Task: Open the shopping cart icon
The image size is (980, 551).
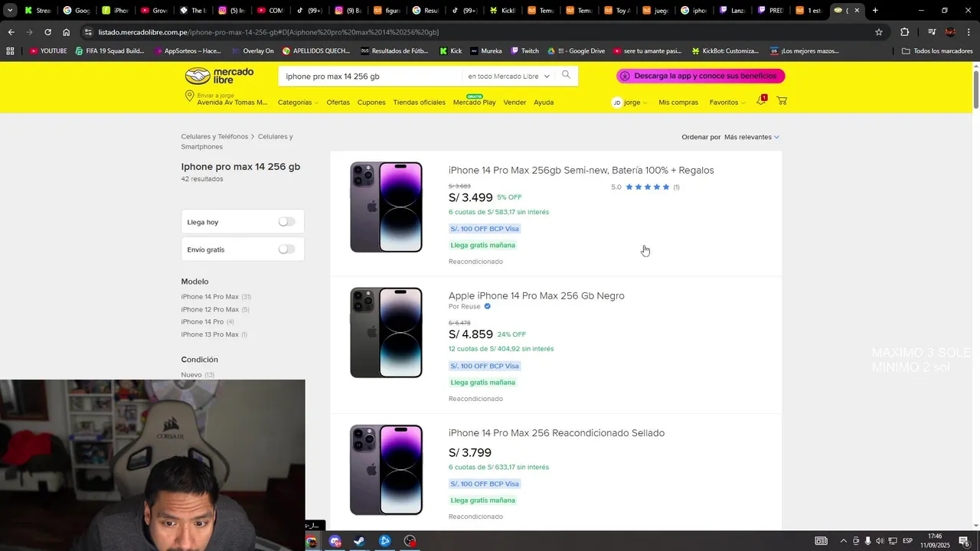Action: (x=782, y=101)
